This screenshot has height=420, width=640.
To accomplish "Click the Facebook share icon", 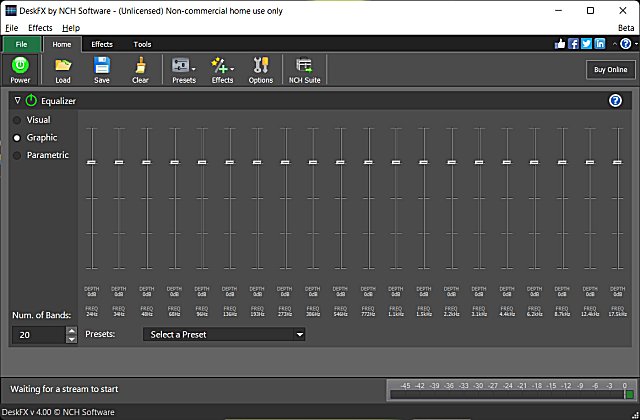I will tap(574, 44).
